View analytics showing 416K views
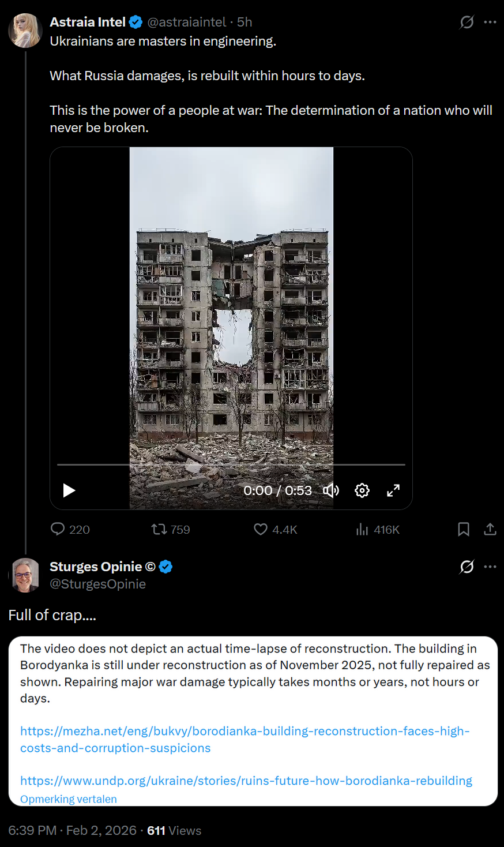This screenshot has width=504, height=847. pos(362,529)
